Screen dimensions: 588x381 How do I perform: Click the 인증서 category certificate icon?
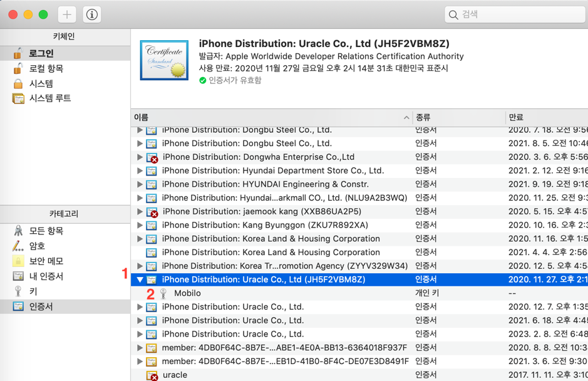tap(18, 306)
